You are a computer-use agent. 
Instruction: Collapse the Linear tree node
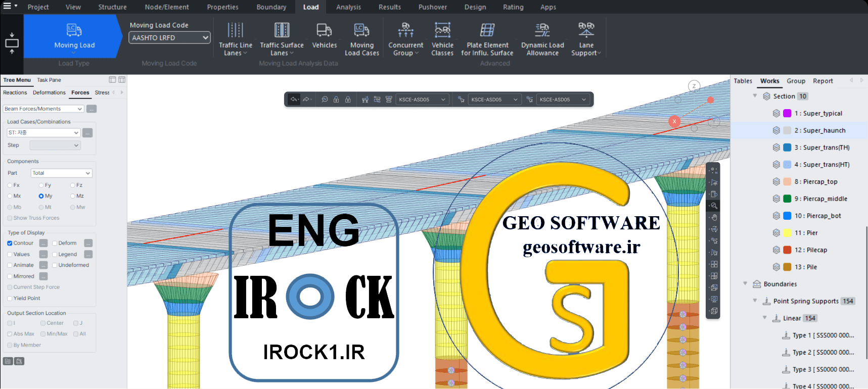pyautogui.click(x=764, y=318)
